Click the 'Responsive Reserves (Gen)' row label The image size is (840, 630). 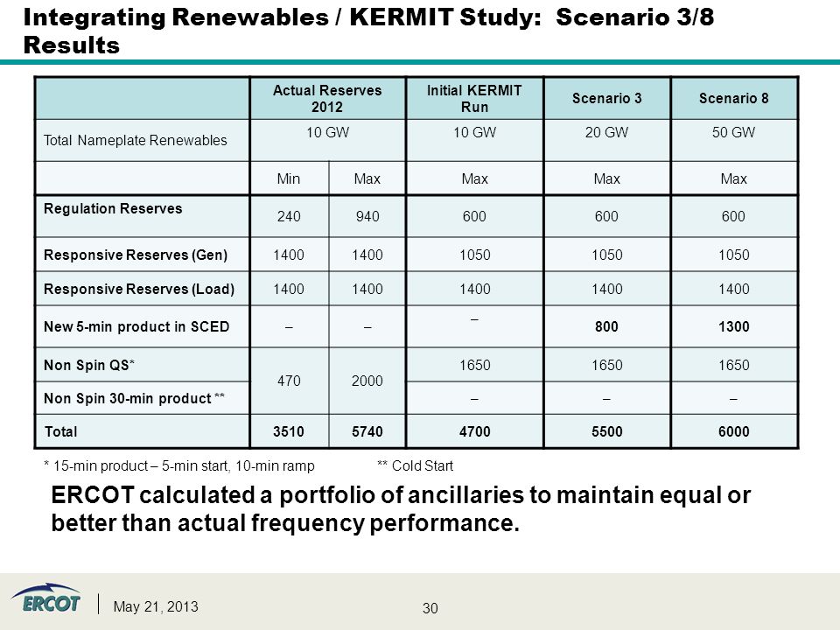136,255
